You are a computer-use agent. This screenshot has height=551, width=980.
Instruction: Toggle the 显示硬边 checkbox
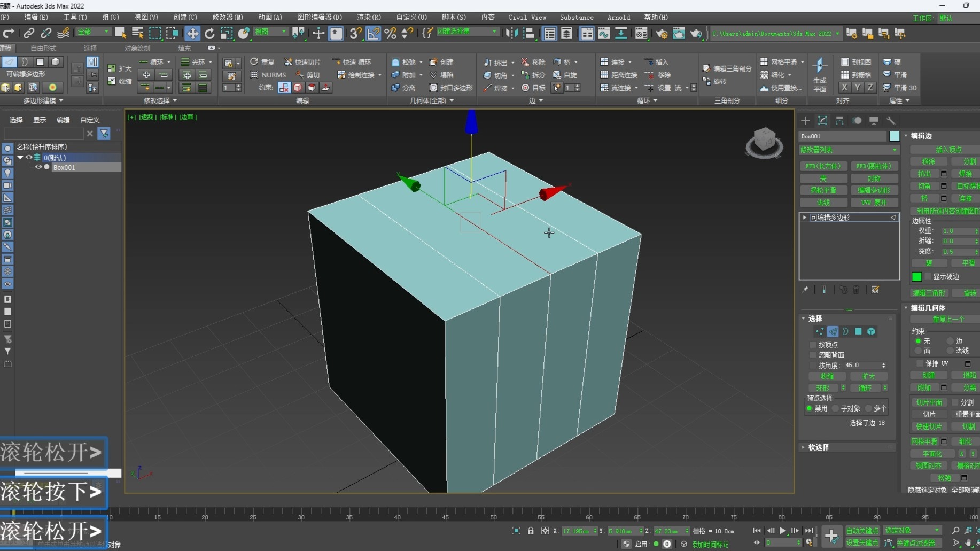click(x=928, y=276)
